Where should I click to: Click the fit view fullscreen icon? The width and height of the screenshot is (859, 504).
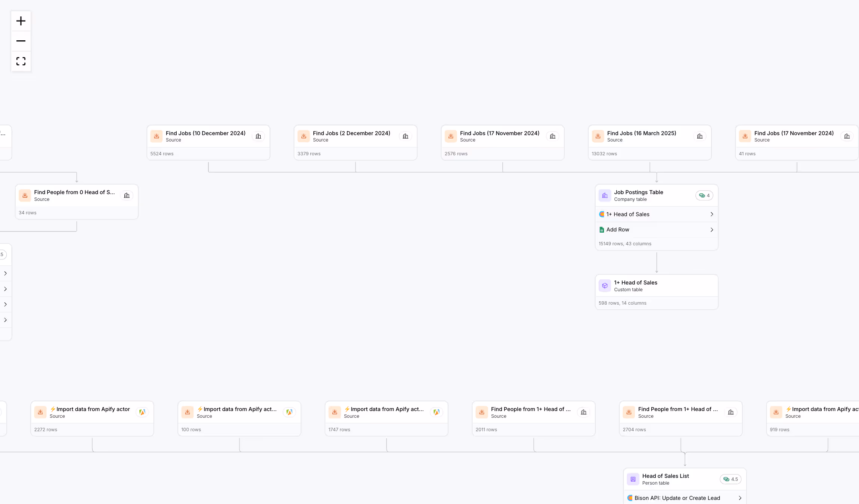pyautogui.click(x=21, y=61)
